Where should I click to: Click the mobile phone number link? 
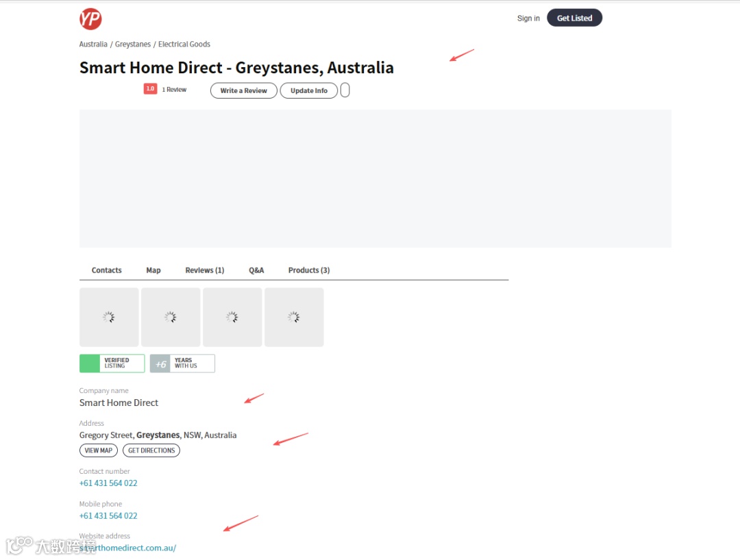coord(108,516)
